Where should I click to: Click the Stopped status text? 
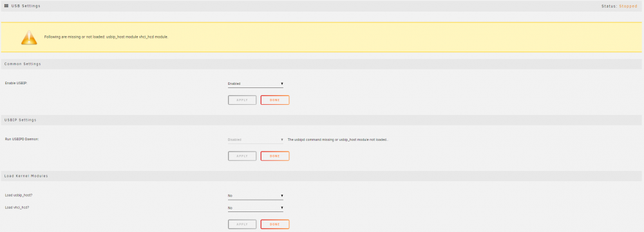(x=628, y=6)
